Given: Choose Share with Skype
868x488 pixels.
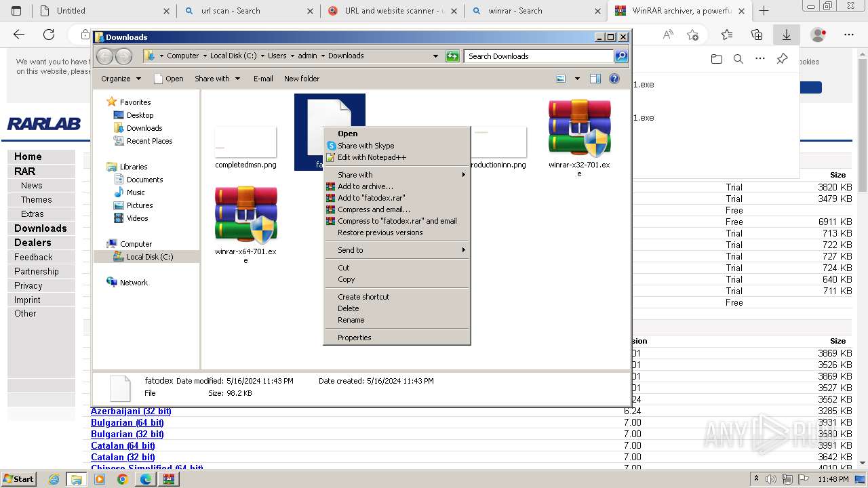Looking at the screenshot, I should 397,146.
